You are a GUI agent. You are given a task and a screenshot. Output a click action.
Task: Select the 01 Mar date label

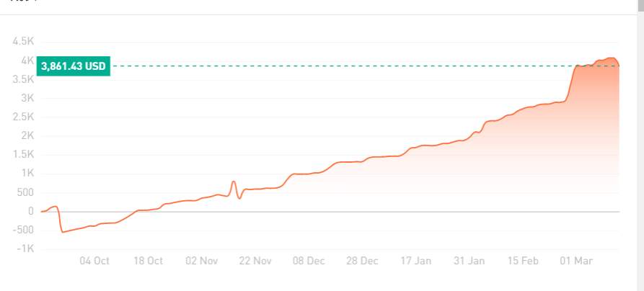coord(576,261)
